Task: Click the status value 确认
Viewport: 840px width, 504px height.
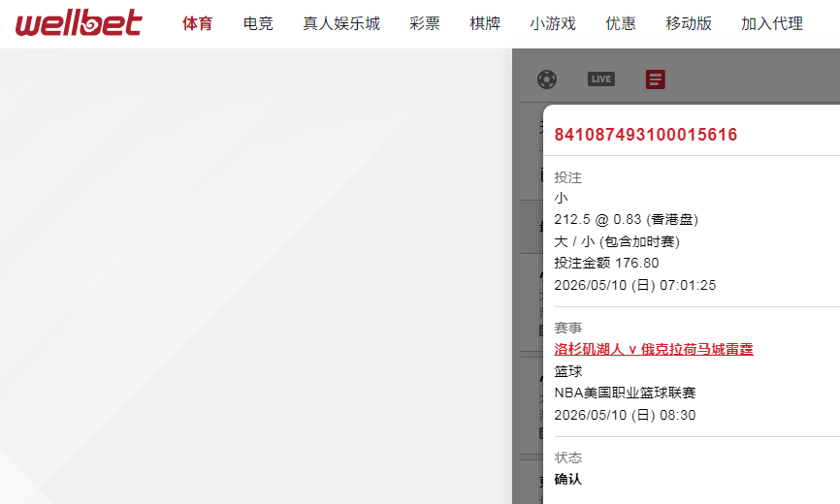Action: coord(567,479)
